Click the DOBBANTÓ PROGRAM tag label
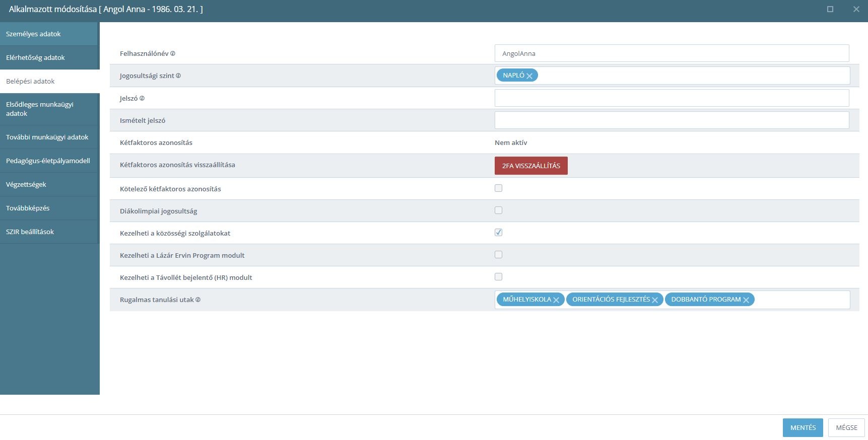The width and height of the screenshot is (868, 440). coord(706,299)
